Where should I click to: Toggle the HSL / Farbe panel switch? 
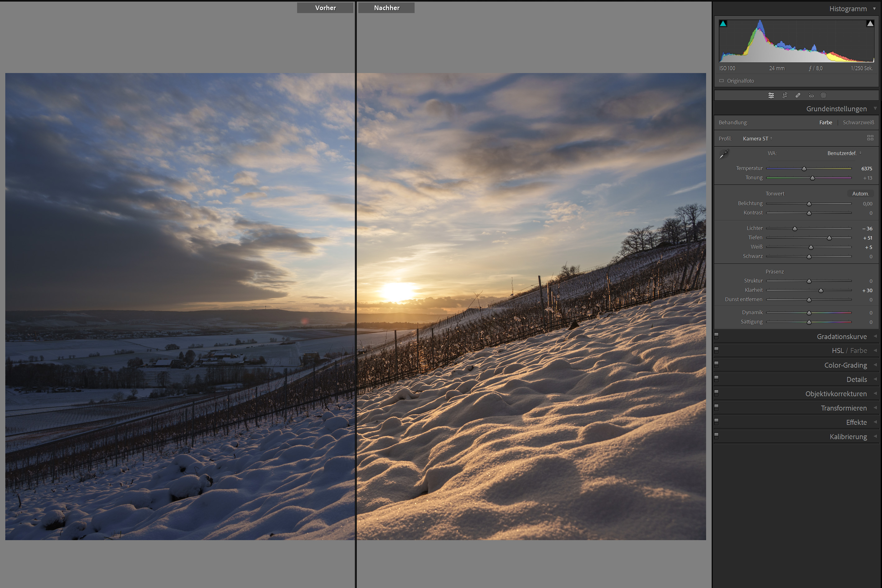click(x=716, y=350)
